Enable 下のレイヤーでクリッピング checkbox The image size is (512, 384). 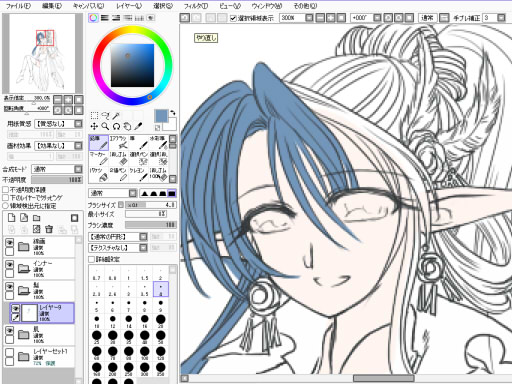tap(5, 198)
